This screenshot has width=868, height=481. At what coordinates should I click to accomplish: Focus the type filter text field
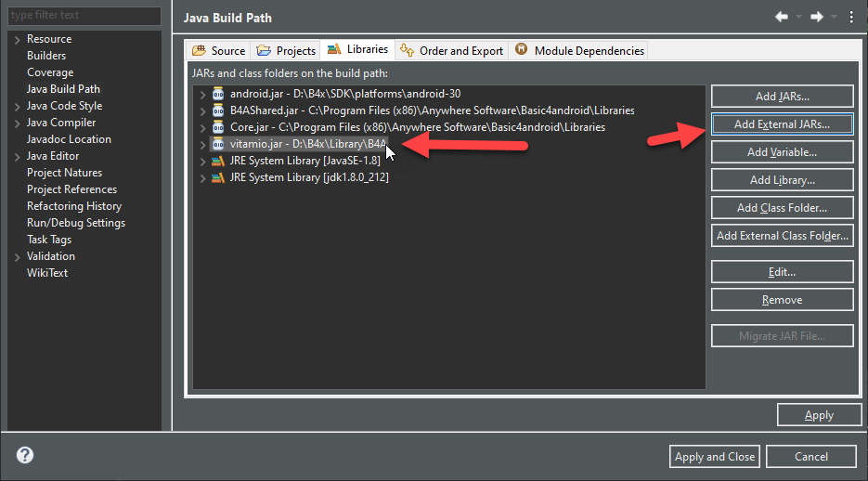coord(84,16)
